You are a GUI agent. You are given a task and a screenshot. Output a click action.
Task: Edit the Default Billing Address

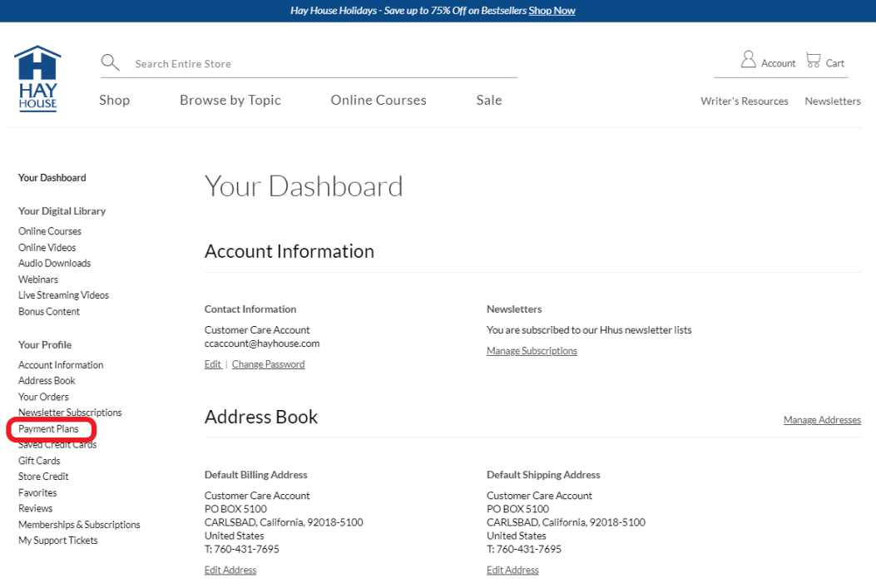tap(230, 570)
